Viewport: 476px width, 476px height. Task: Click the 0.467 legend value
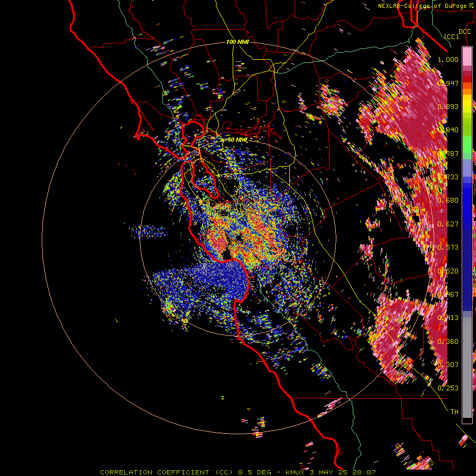[448, 294]
